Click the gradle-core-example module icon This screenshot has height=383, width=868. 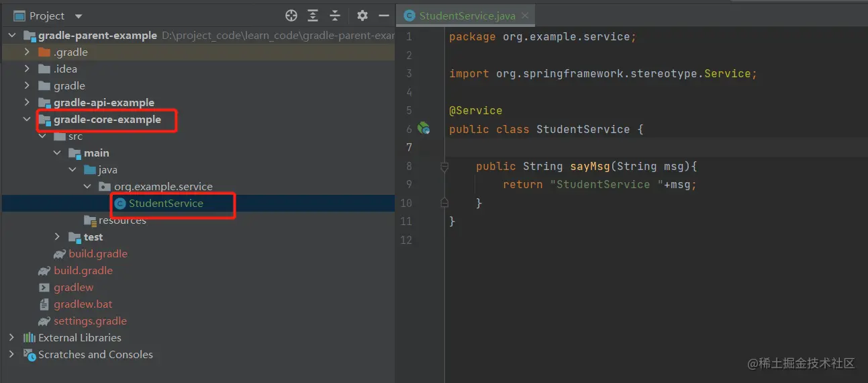click(44, 120)
